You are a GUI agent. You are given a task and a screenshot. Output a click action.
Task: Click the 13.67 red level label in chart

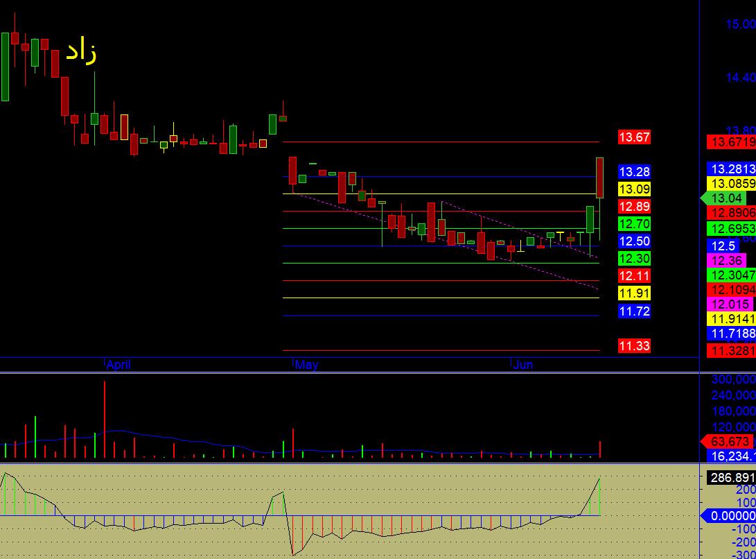pyautogui.click(x=634, y=137)
